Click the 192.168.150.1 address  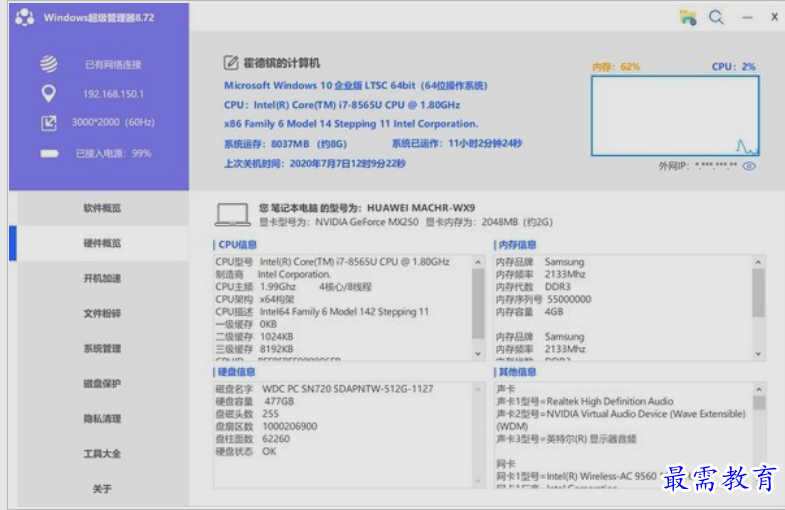point(114,94)
